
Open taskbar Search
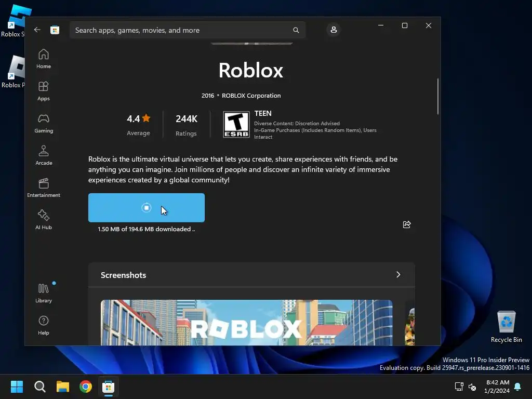click(39, 387)
